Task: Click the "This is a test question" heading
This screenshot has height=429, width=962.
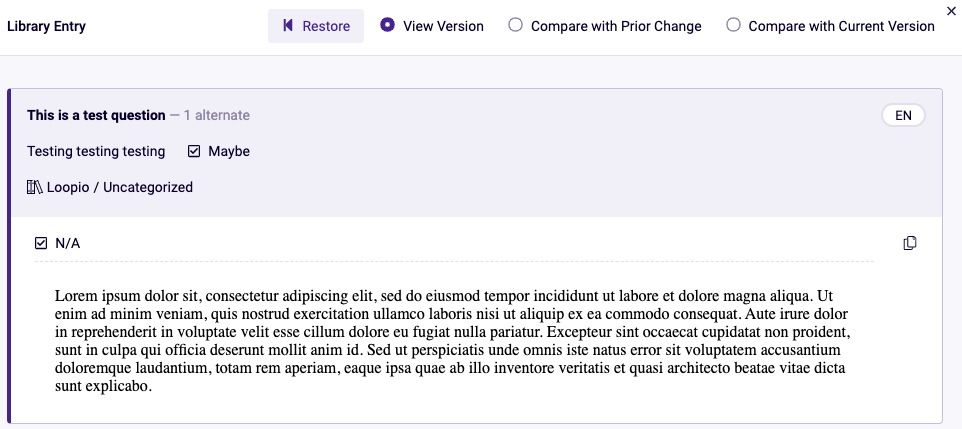Action: pyautogui.click(x=96, y=115)
